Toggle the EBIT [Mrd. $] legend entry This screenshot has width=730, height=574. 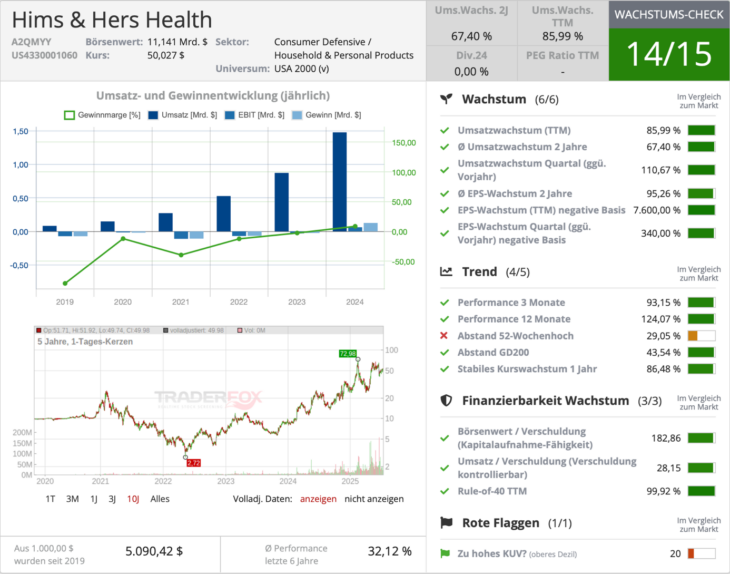[x=254, y=115]
